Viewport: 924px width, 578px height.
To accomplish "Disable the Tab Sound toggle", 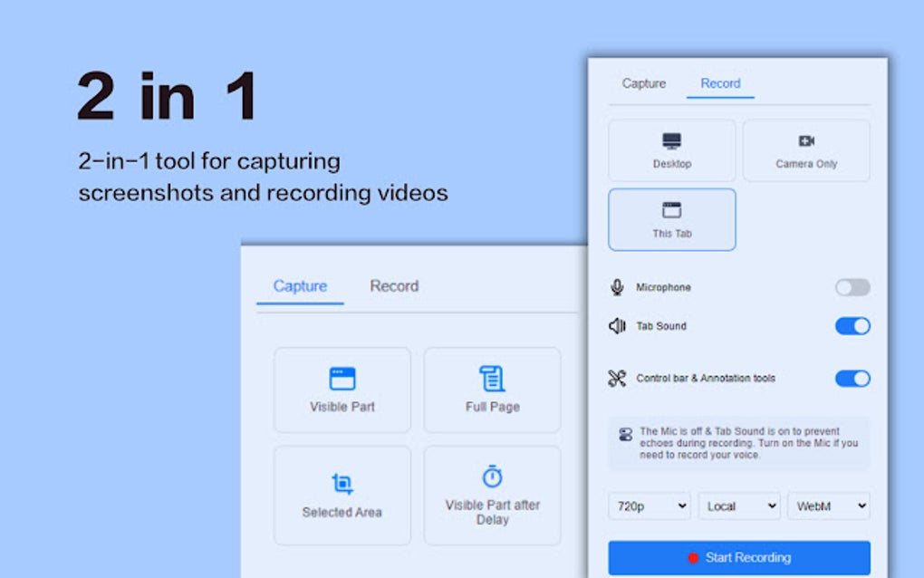I will pyautogui.click(x=851, y=325).
